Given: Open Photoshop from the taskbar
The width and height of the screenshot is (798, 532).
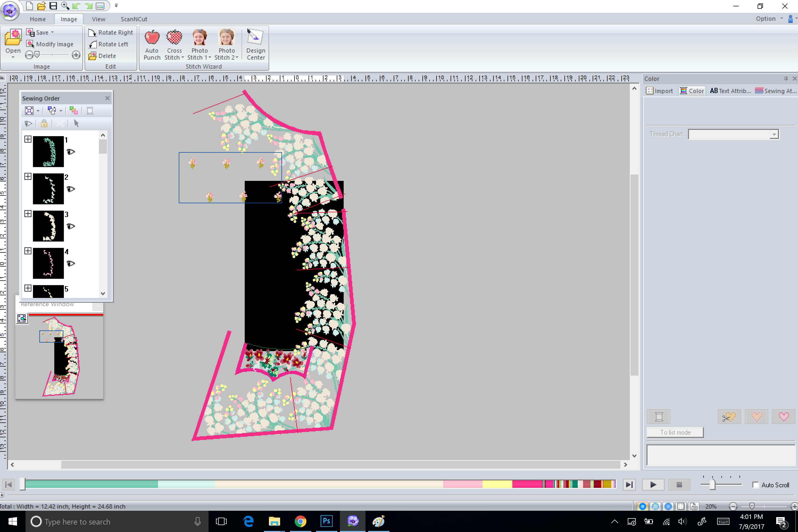Looking at the screenshot, I should [x=326, y=521].
